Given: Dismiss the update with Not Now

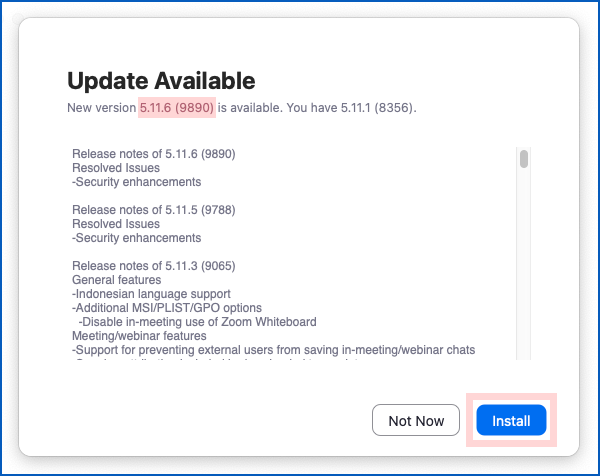Looking at the screenshot, I should click(416, 421).
